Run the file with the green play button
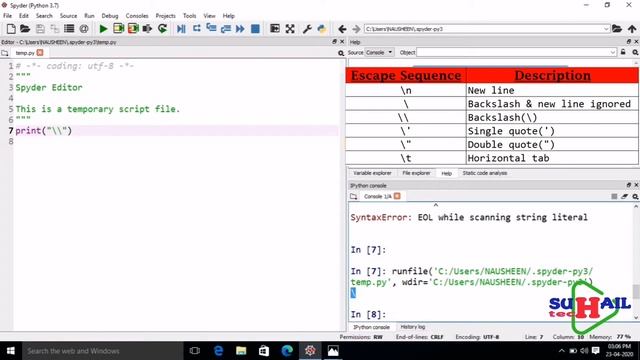The height and width of the screenshot is (360, 640). point(103,29)
